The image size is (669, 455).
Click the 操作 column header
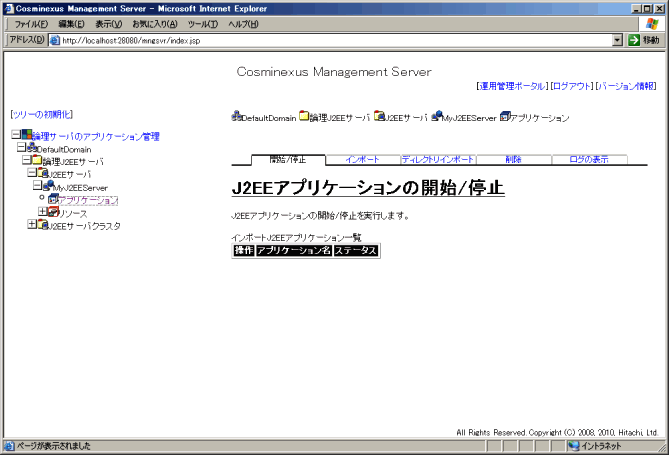click(244, 251)
